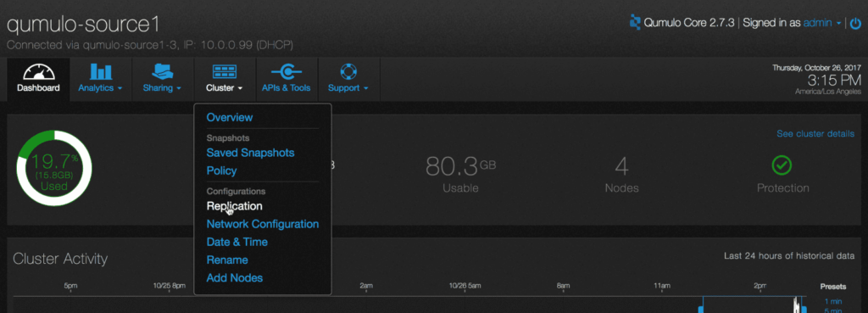Select the 1 min preset
868x313 pixels.
pyautogui.click(x=833, y=301)
